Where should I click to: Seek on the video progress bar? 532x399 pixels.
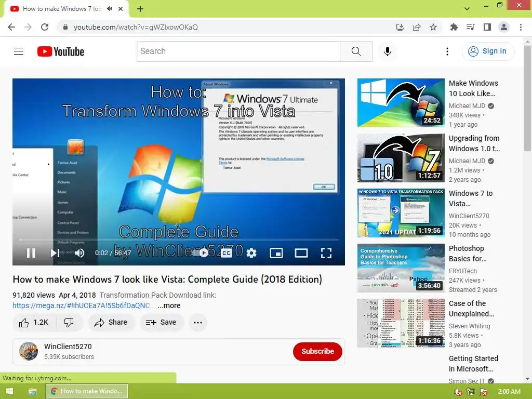(179, 240)
